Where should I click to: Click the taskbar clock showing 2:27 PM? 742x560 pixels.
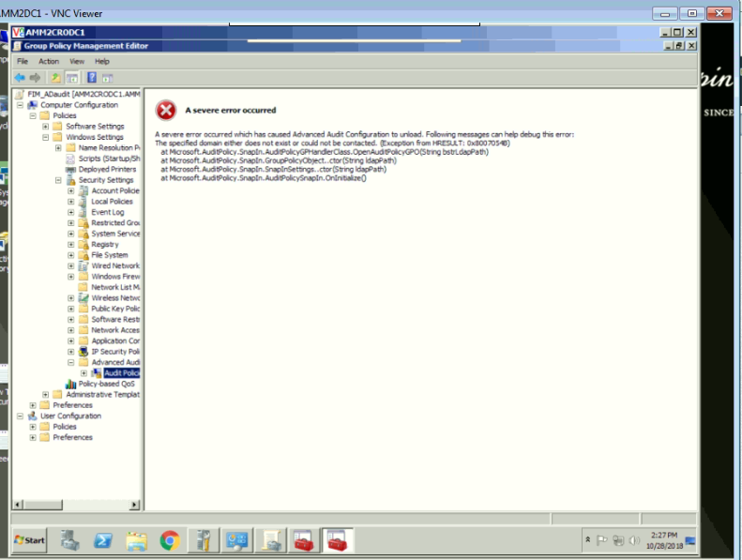[x=664, y=540]
